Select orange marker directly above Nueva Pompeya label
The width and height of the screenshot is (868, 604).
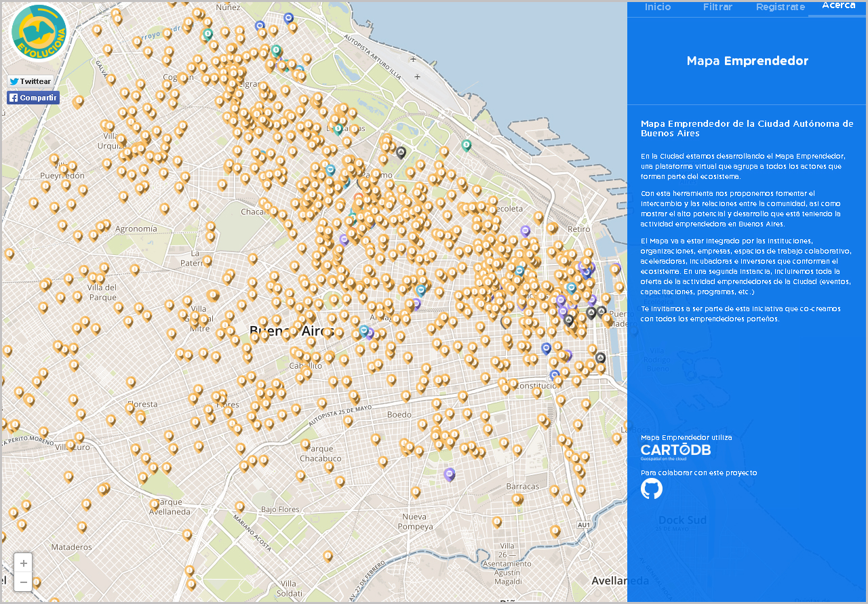click(416, 492)
